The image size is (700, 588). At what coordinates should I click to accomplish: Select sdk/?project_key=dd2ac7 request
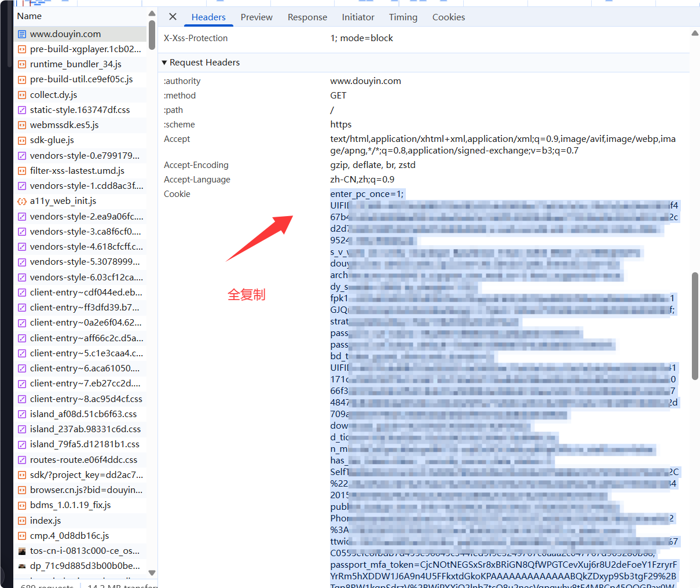[x=80, y=475]
